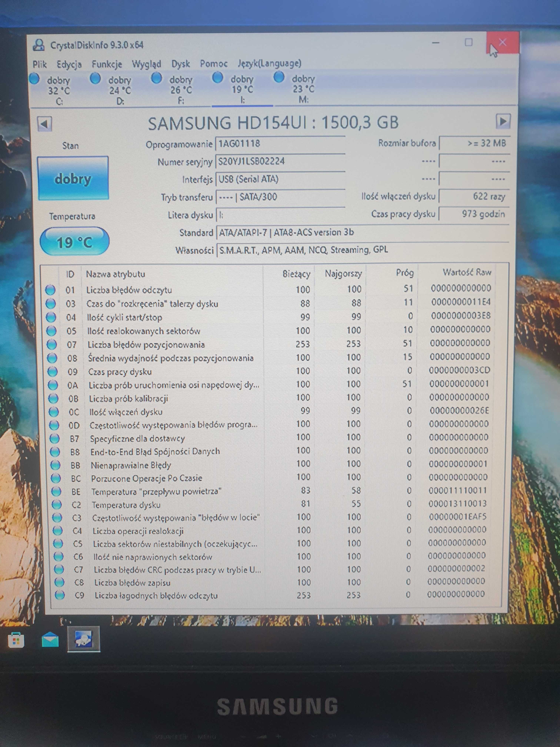Screen dimensions: 560x747
Task: Click status icon for 03 Czas do rozkręcenia talerzy
Action: coord(51,304)
